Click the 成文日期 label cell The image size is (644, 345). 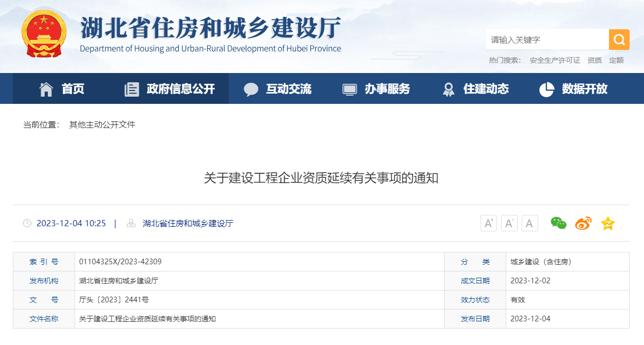click(x=475, y=281)
